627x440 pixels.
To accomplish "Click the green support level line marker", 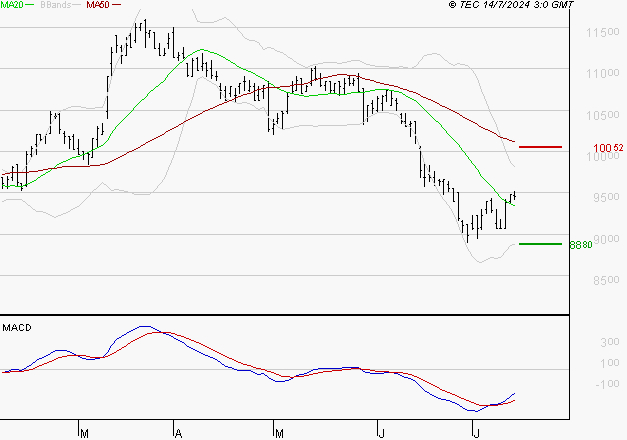I will (540, 244).
